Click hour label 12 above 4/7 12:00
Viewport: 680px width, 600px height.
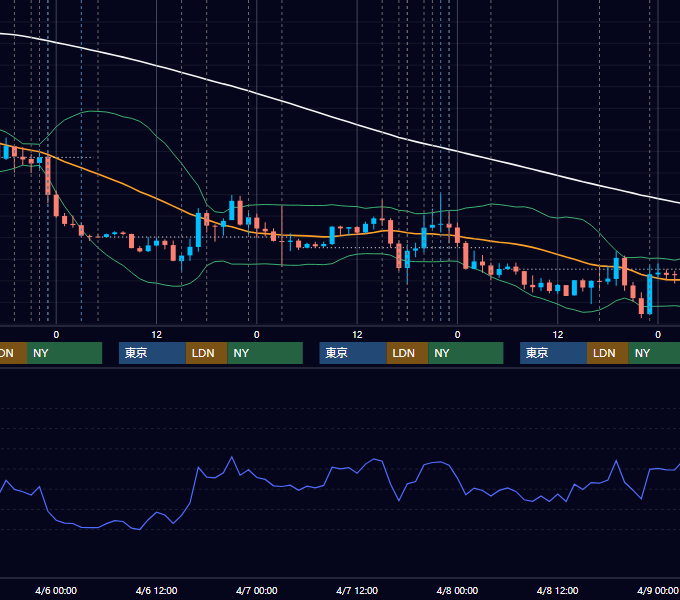(357, 335)
